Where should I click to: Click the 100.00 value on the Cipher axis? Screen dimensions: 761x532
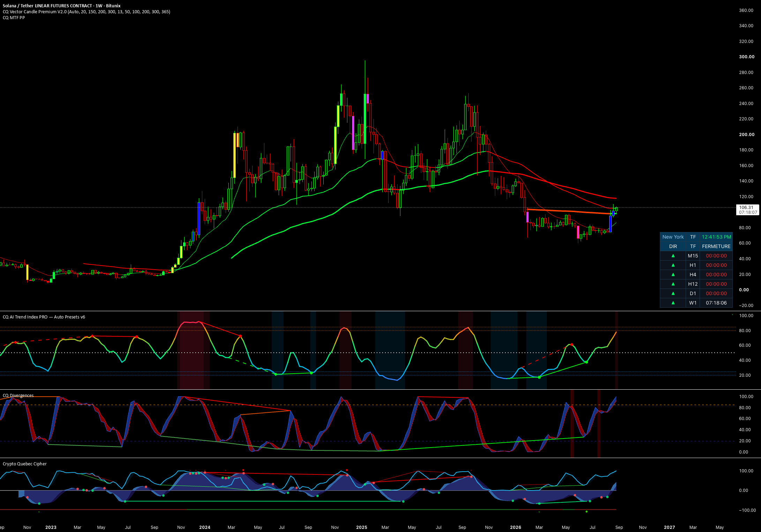(746, 471)
